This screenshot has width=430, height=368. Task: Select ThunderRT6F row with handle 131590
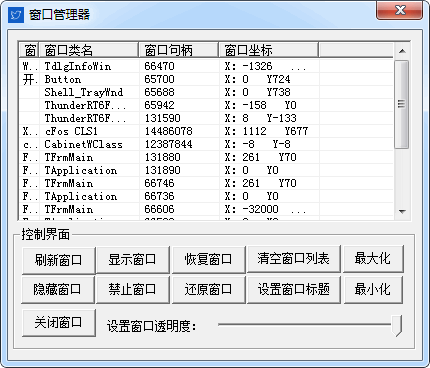[x=206, y=118]
